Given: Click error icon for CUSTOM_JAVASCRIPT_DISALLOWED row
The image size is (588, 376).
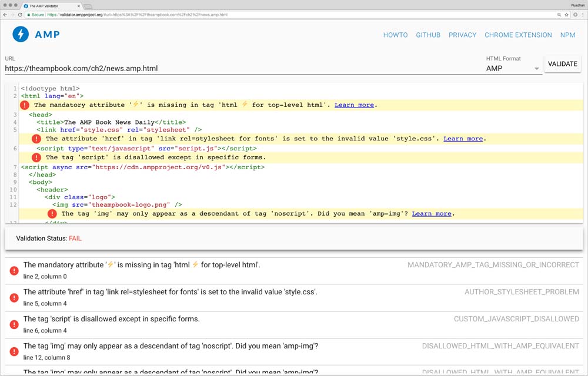Looking at the screenshot, I should (x=14, y=324).
